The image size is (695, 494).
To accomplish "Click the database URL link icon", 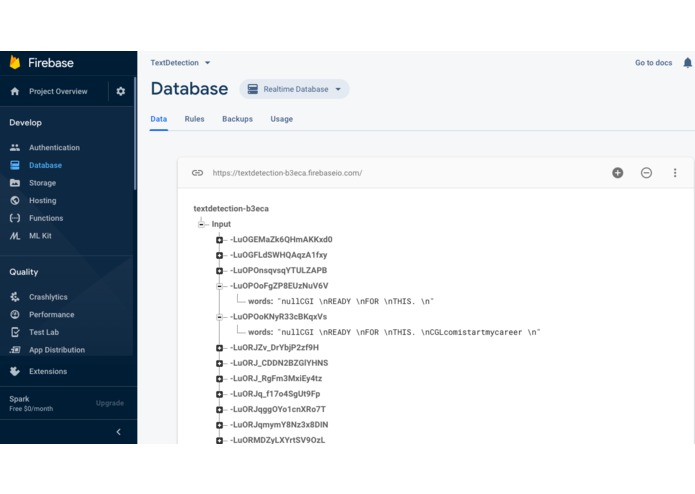I will [197, 173].
